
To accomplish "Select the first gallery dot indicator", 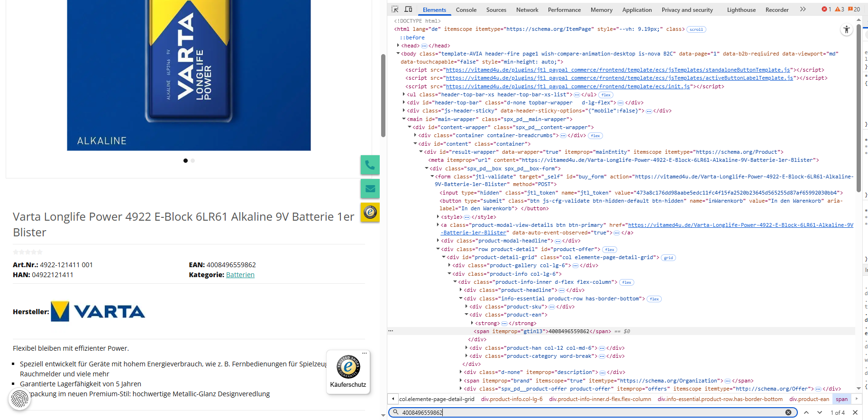I will pos(185,160).
